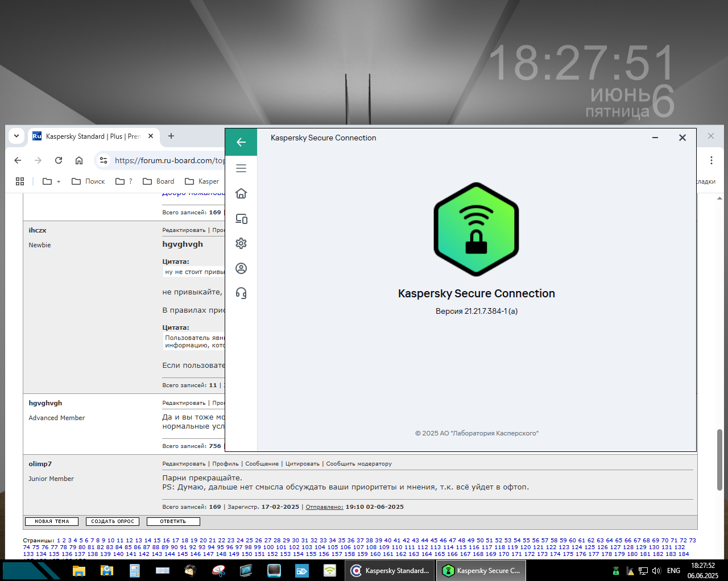Viewport: 728px width, 581px height.
Task: Click the НОВАЯ ТЕМА button
Action: pyautogui.click(x=52, y=521)
